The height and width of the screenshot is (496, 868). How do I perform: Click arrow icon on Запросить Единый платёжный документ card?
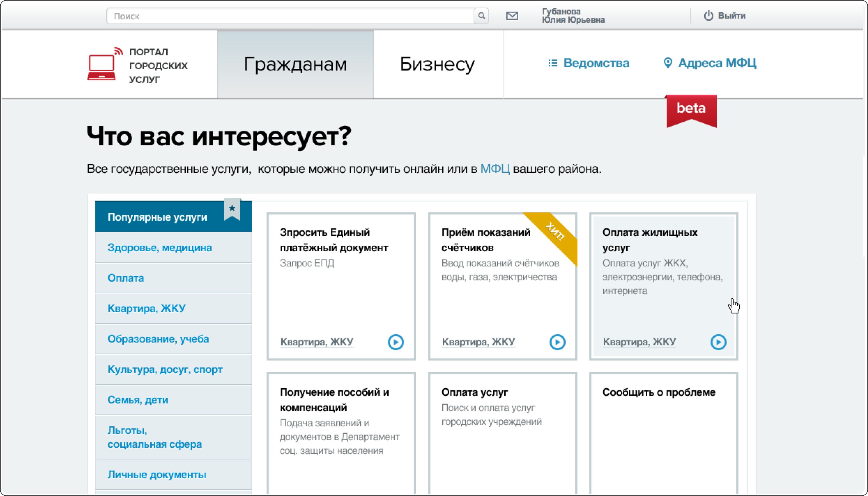pyautogui.click(x=395, y=342)
